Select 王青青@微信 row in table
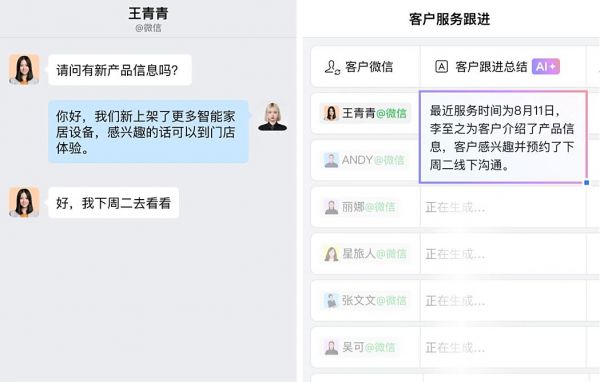This screenshot has width=600, height=382. coord(365,113)
